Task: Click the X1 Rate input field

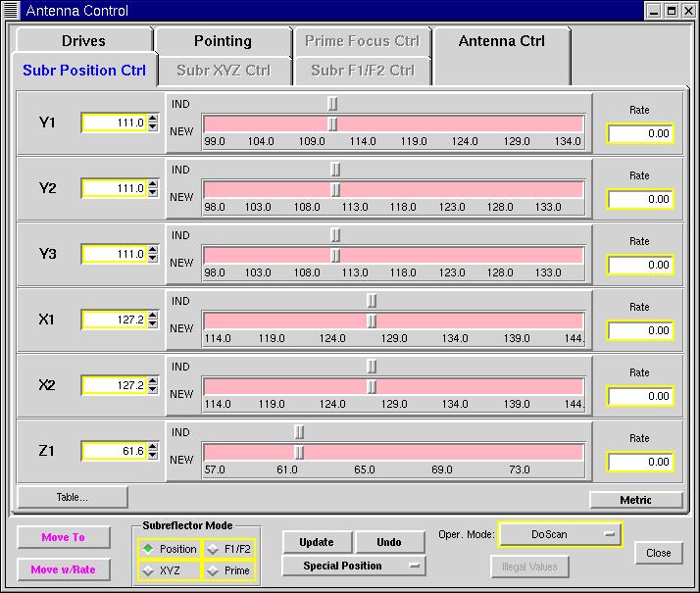Action: [640, 330]
